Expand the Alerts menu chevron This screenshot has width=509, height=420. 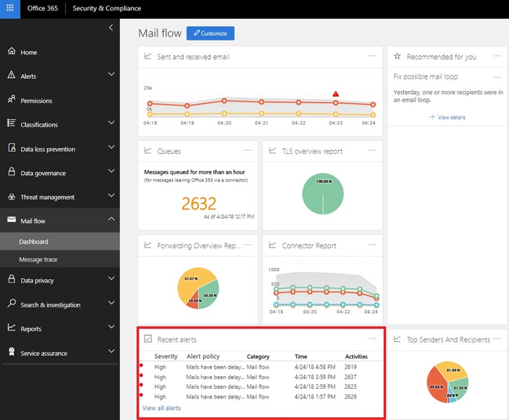click(x=111, y=74)
